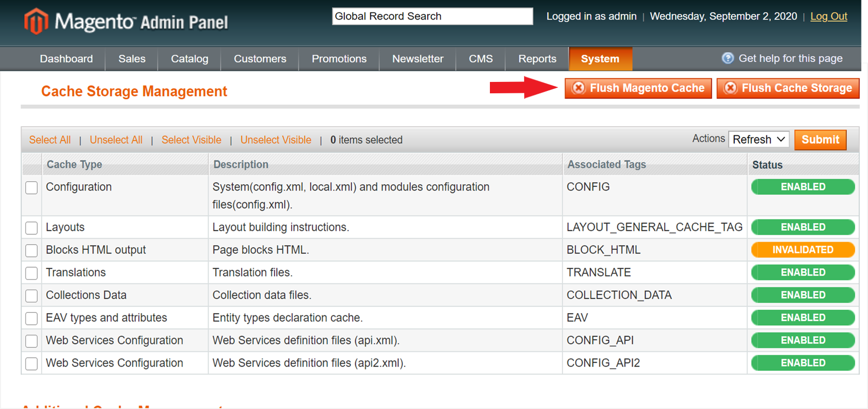Image resolution: width=868 pixels, height=409 pixels.
Task: Click the Flush Cache Storage button
Action: (788, 88)
